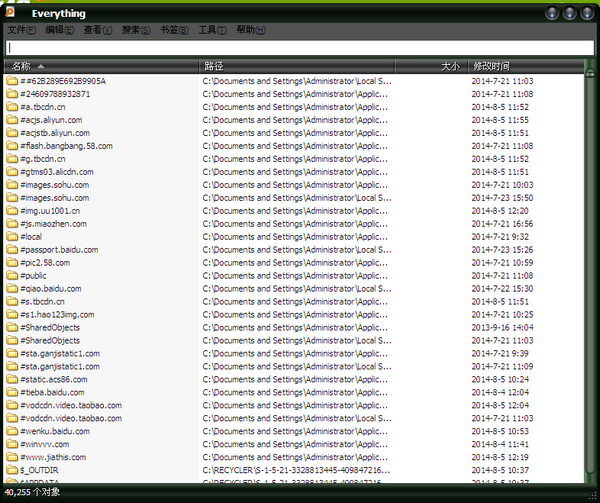Sort by 修改时间 column header

click(526, 67)
